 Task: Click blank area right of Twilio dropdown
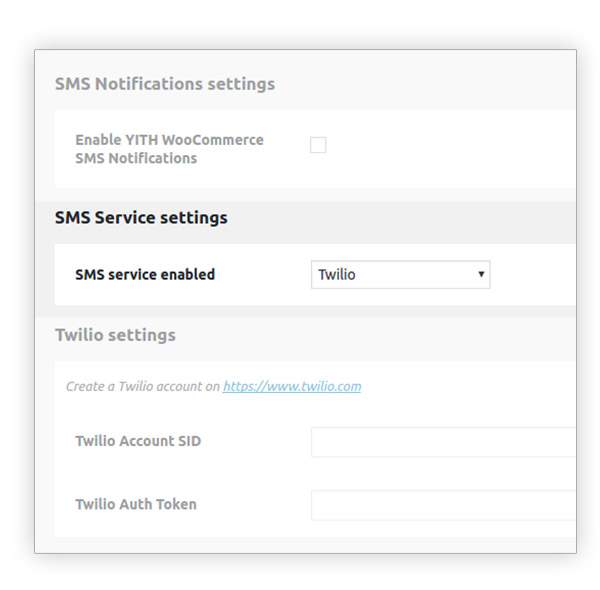(x=533, y=275)
